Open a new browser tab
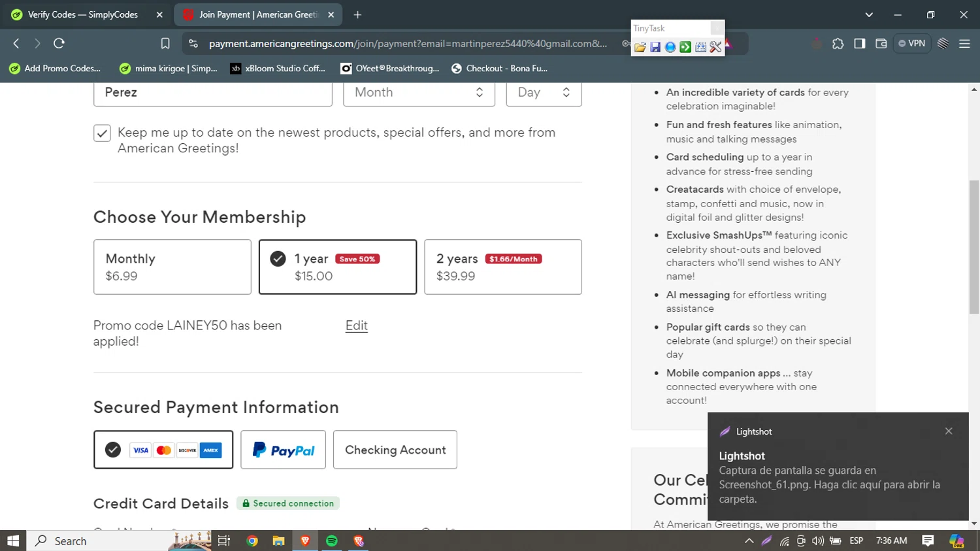 click(357, 14)
